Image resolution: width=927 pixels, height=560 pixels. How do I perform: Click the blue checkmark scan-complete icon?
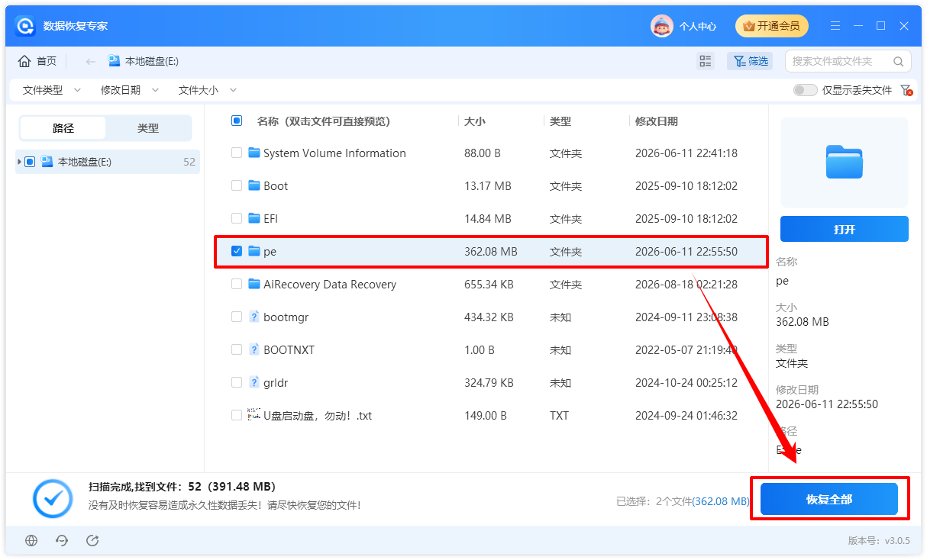(53, 499)
